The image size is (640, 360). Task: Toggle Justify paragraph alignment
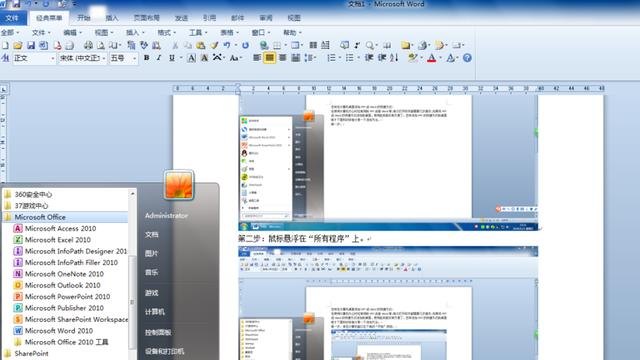[296, 58]
